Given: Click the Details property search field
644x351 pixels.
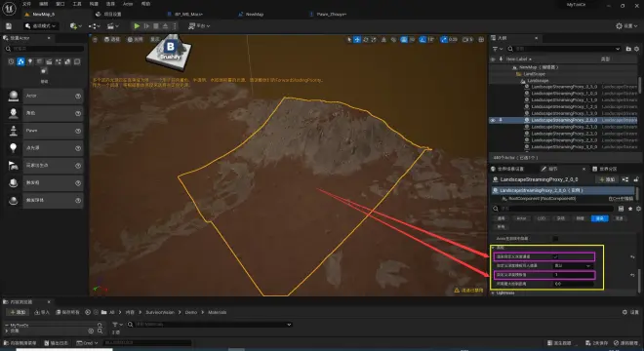Looking at the screenshot, I should tap(553, 209).
